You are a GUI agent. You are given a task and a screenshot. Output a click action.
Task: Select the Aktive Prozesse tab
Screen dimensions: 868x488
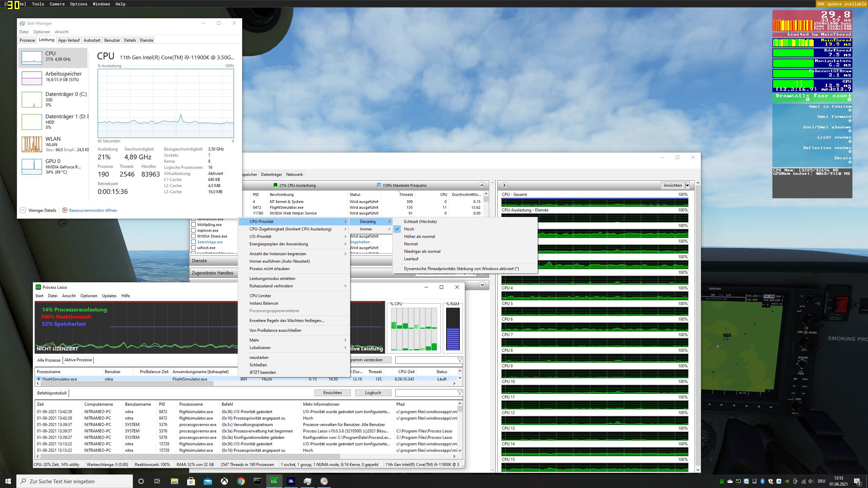pyautogui.click(x=78, y=360)
